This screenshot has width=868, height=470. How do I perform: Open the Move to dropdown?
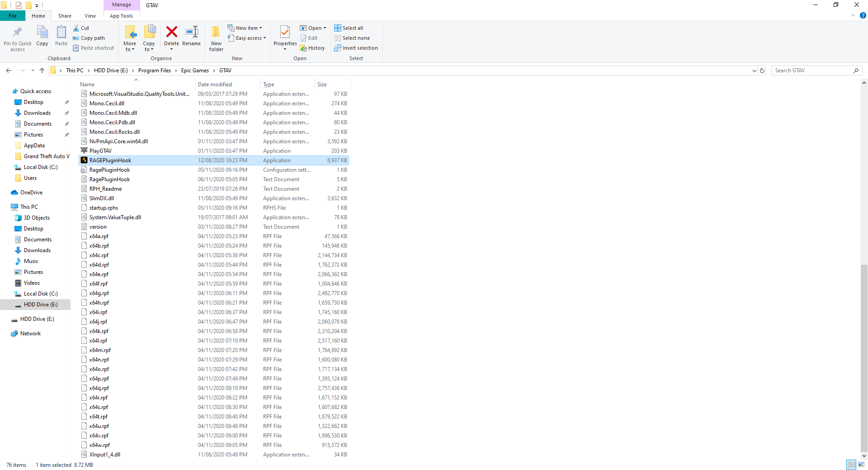[130, 38]
